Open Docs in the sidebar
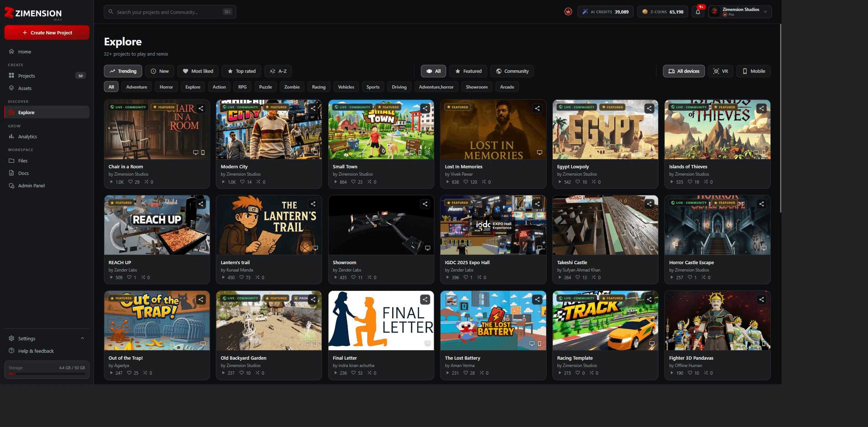868x427 pixels. pos(47,173)
